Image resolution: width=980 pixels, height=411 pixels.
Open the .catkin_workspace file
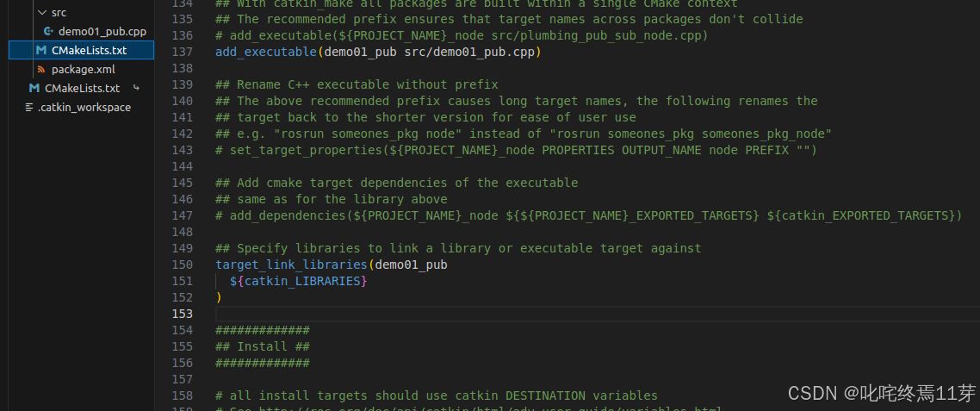point(84,108)
